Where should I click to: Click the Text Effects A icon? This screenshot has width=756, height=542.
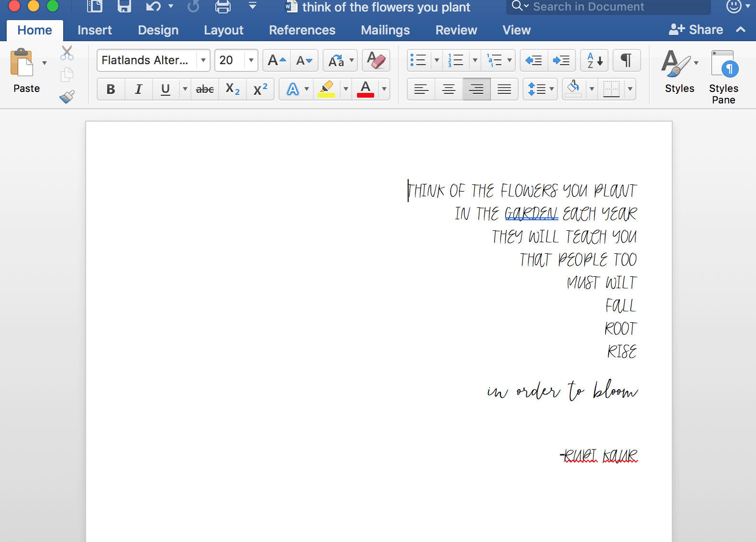click(292, 89)
